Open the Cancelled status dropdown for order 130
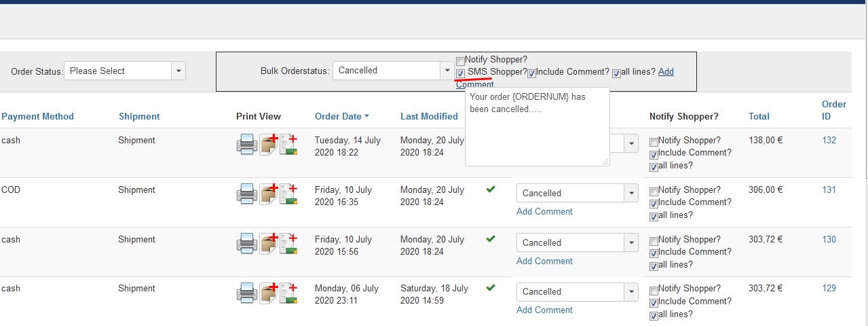The image size is (868, 326). (578, 242)
